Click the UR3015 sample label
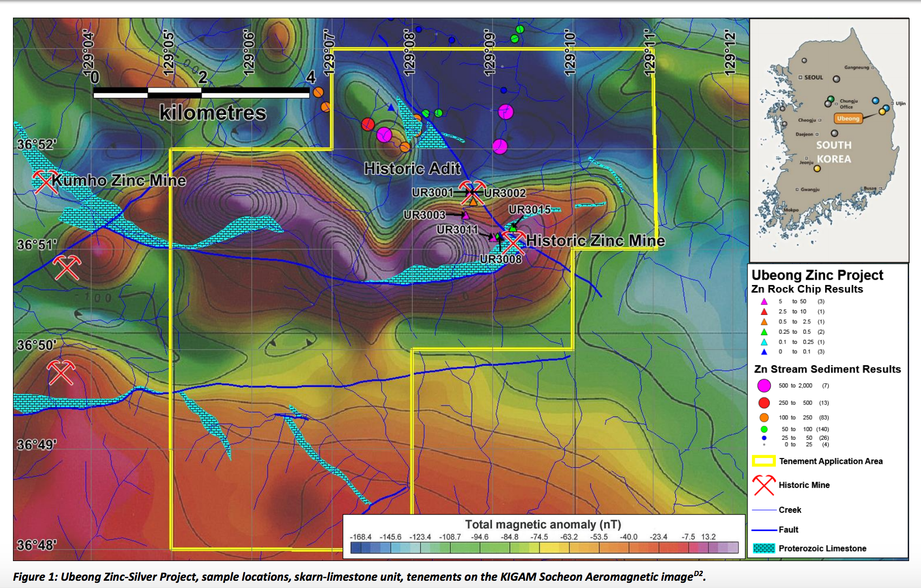This screenshot has width=921, height=588. [529, 209]
